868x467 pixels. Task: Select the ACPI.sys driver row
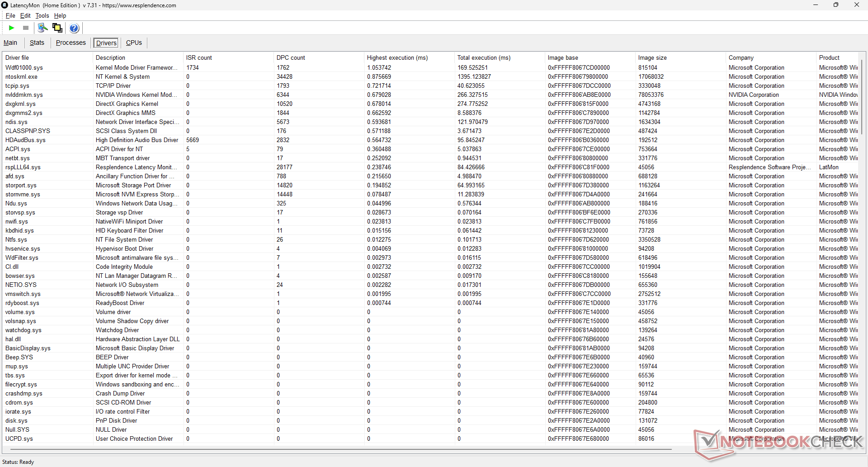click(430, 149)
